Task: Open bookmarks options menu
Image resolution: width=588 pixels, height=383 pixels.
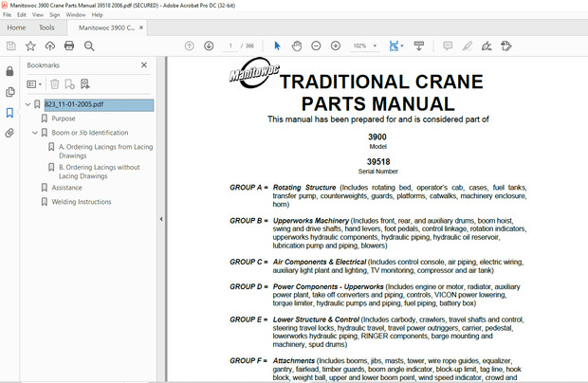Action: coord(34,84)
